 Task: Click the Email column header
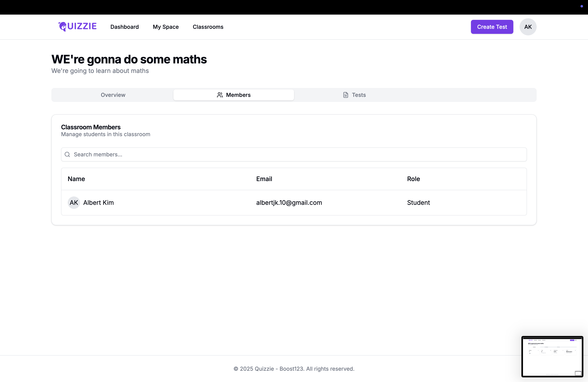pyautogui.click(x=264, y=179)
